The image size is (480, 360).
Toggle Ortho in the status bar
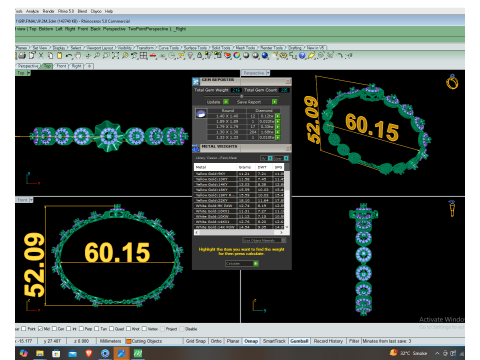point(216,341)
